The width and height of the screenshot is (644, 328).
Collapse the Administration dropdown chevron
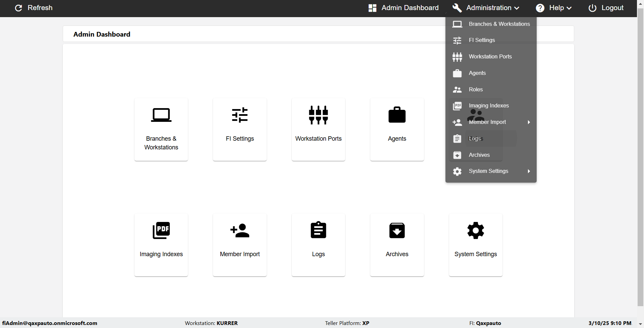click(x=517, y=8)
